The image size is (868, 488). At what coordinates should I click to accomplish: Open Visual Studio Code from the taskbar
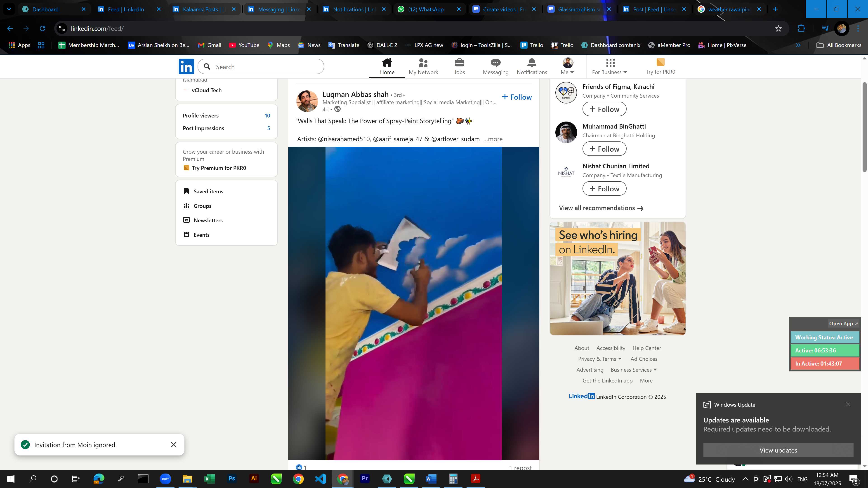click(x=321, y=479)
